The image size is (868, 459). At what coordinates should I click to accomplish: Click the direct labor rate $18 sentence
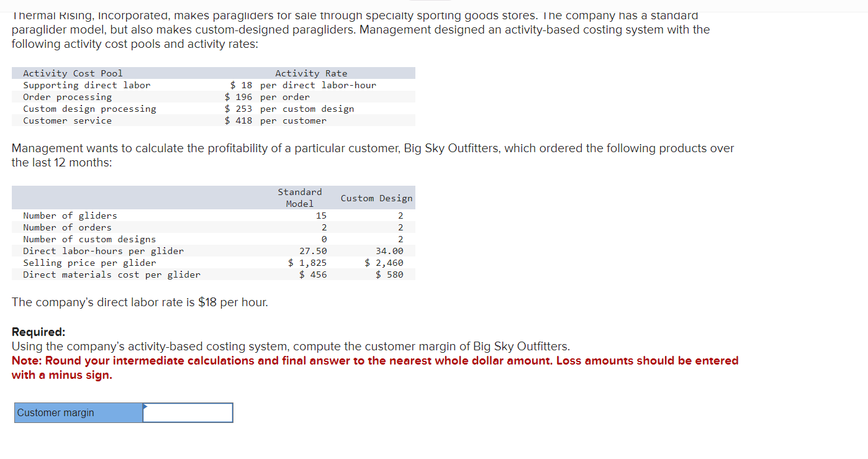[x=140, y=302]
